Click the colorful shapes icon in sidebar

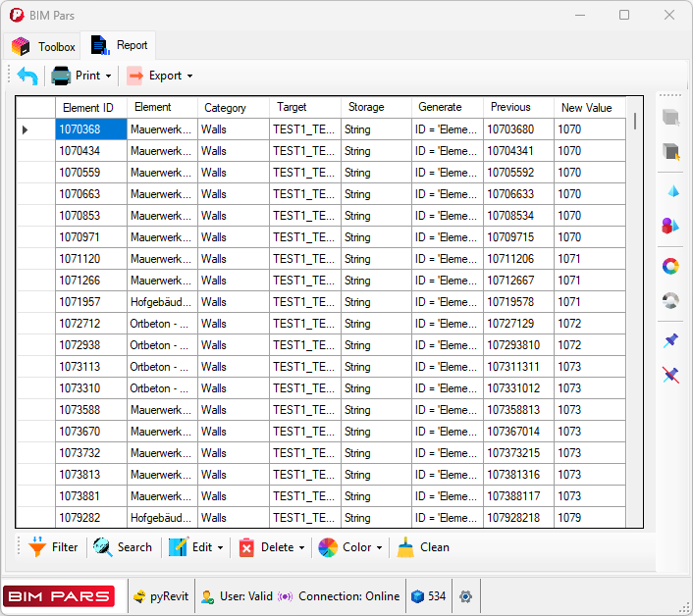pyautogui.click(x=671, y=227)
